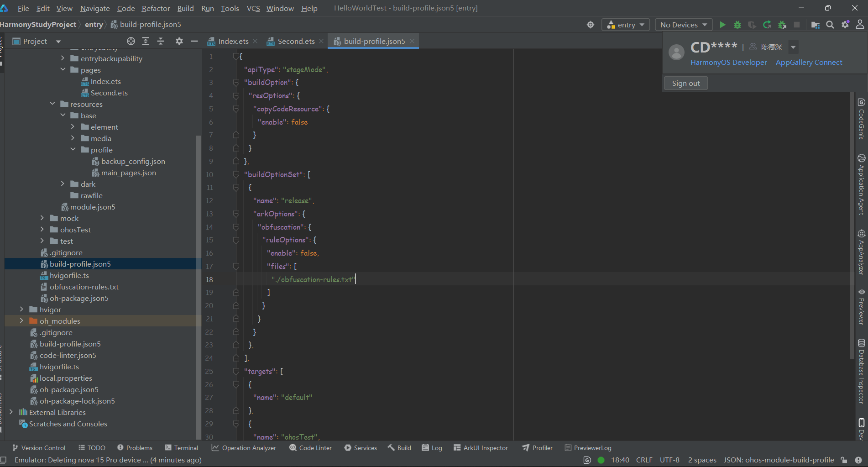Open the entry run configuration dropdown
The image size is (868, 467).
pyautogui.click(x=626, y=25)
